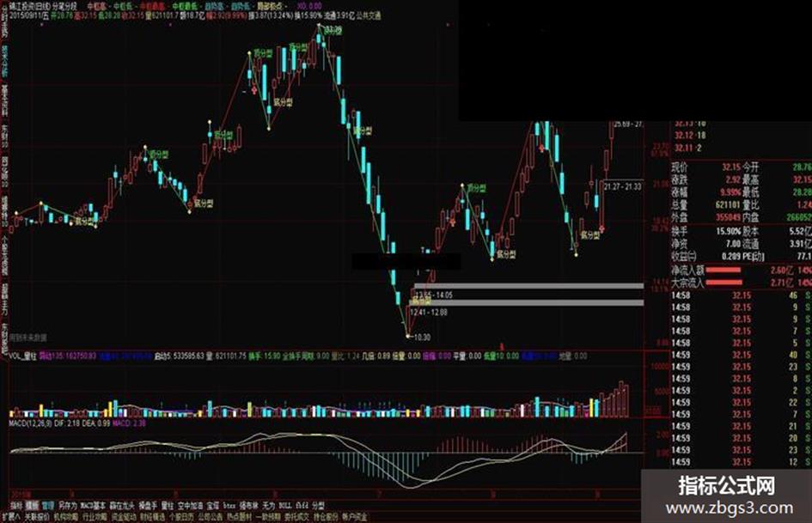812x523 pixels.
Task: Click the MACD(12,26,9) indicator title
Action: tap(31, 423)
